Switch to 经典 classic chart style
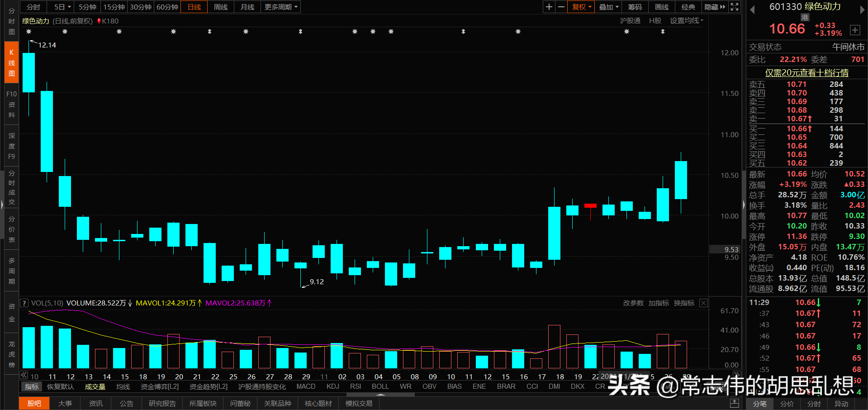Image resolution: width=868 pixels, height=410 pixels. tap(688, 7)
